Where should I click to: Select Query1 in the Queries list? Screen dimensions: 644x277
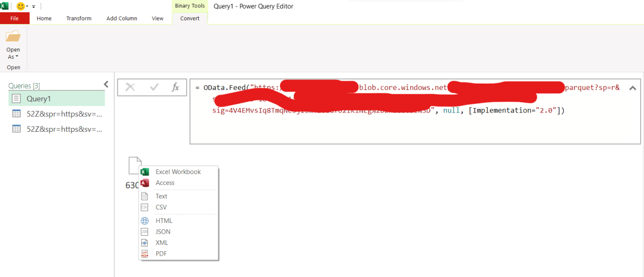(x=57, y=99)
